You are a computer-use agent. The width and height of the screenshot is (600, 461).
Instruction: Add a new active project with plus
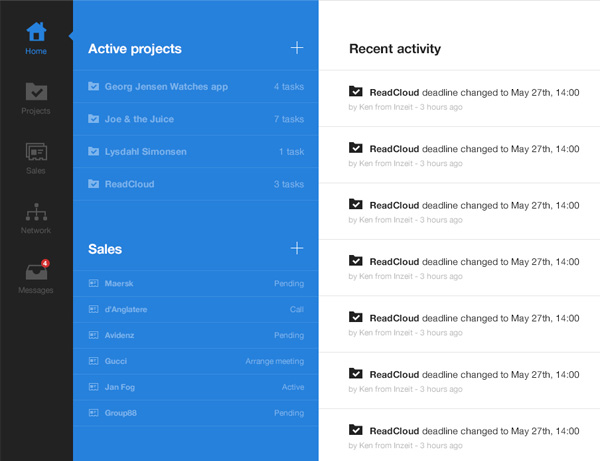tap(296, 48)
